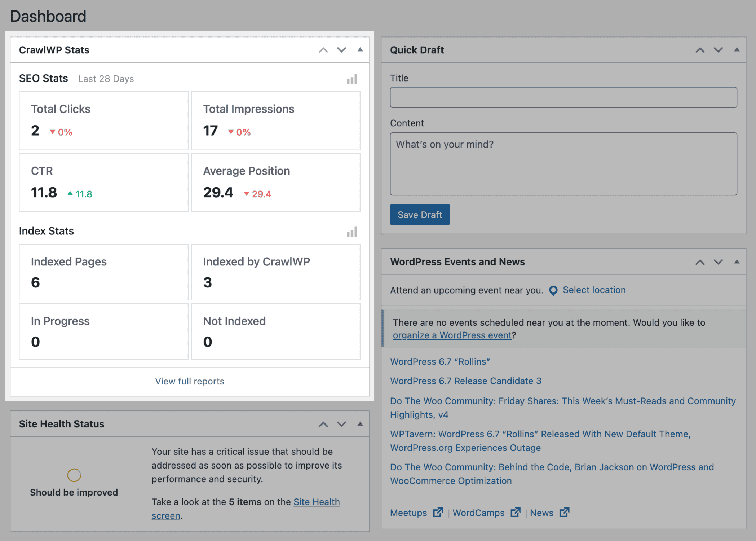Click the In Progress card

103,331
